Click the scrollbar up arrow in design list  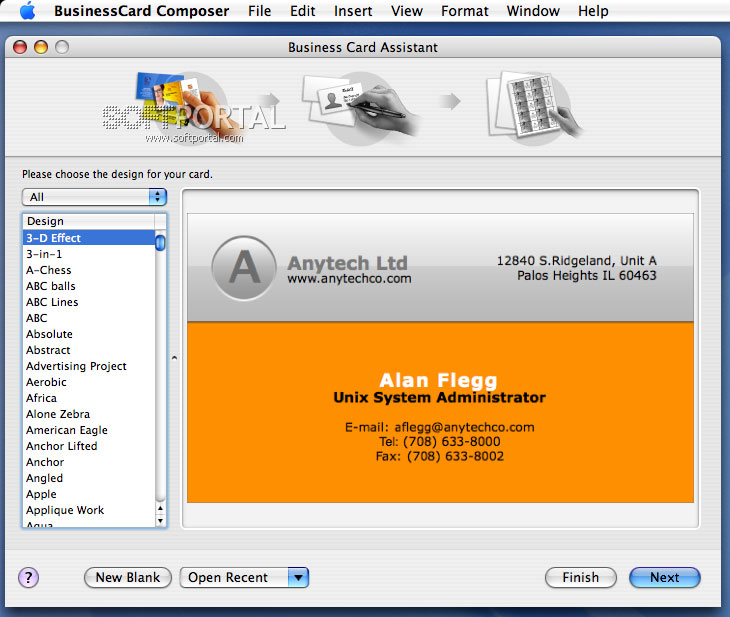click(160, 509)
